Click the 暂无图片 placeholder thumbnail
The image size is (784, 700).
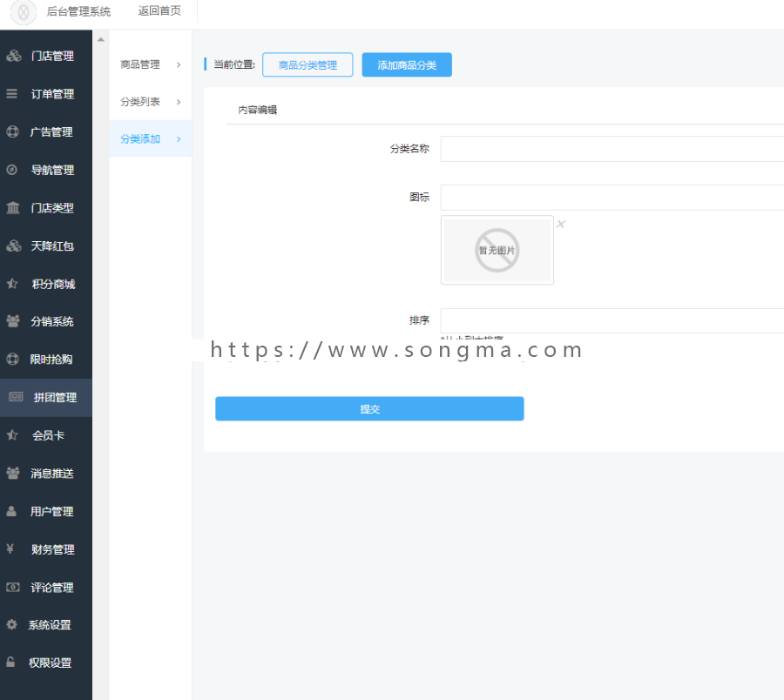(x=497, y=251)
